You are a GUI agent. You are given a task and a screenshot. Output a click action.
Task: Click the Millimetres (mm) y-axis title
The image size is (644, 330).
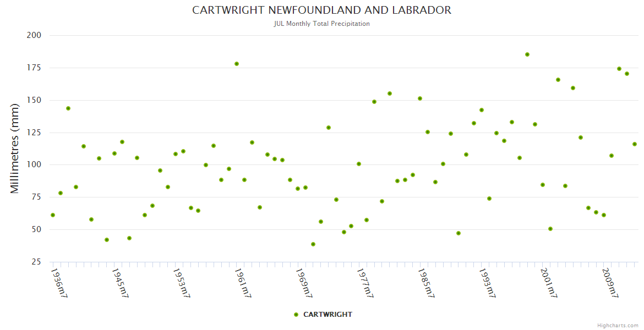point(15,148)
